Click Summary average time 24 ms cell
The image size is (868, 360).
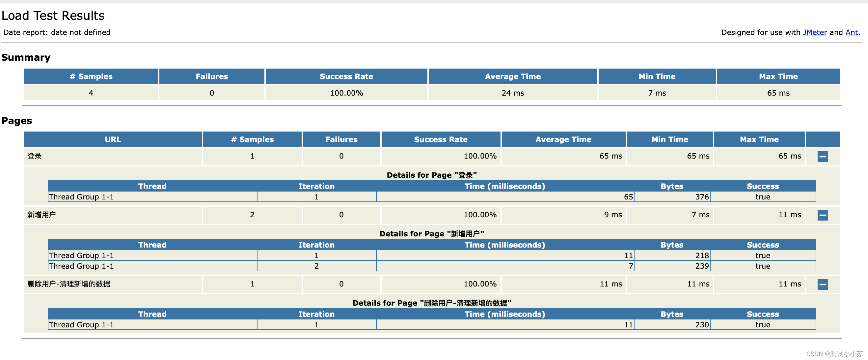click(512, 93)
